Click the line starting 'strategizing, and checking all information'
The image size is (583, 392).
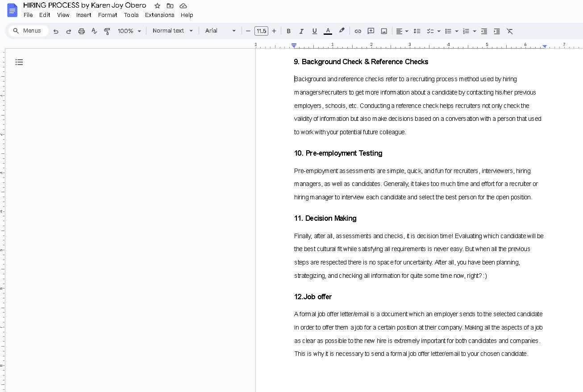tap(390, 276)
